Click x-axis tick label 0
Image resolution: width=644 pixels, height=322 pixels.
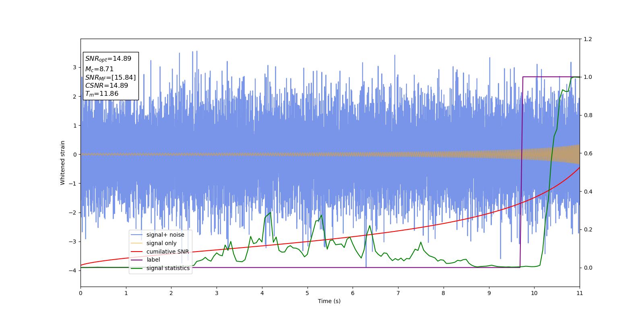pyautogui.click(x=80, y=293)
